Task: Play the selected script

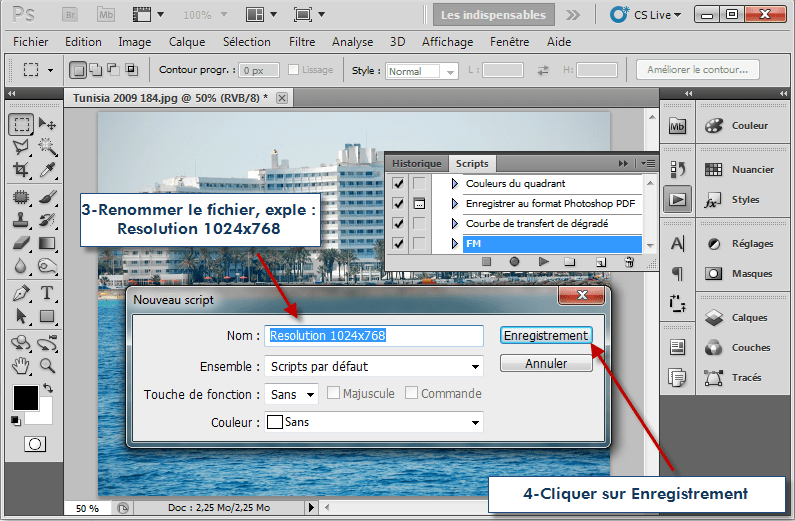Action: click(x=544, y=262)
